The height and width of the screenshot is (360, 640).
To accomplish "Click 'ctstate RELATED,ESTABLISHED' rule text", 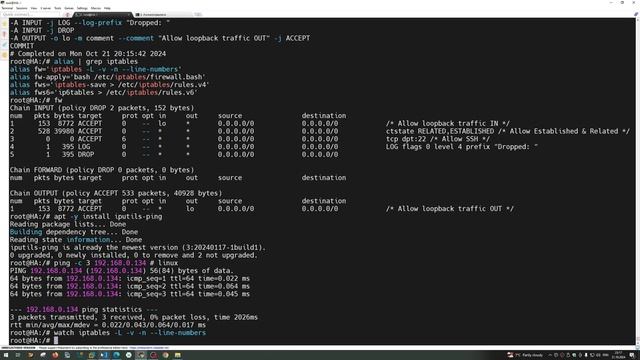I will [440, 131].
